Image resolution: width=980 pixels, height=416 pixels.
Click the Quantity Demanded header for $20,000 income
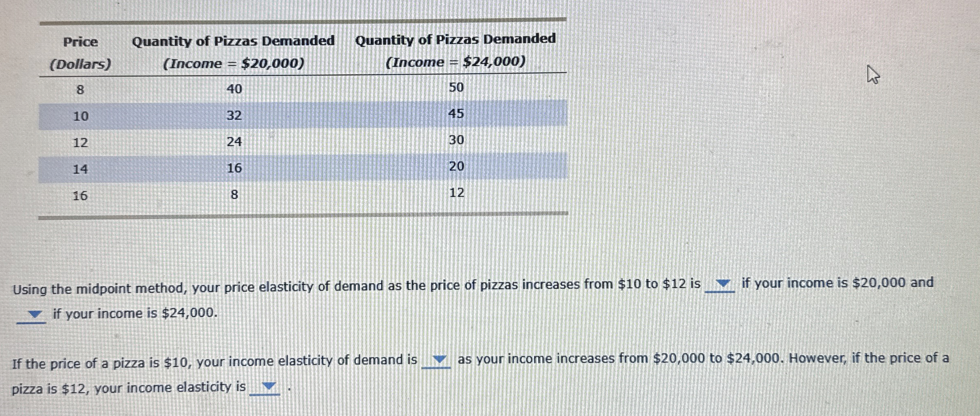[234, 51]
